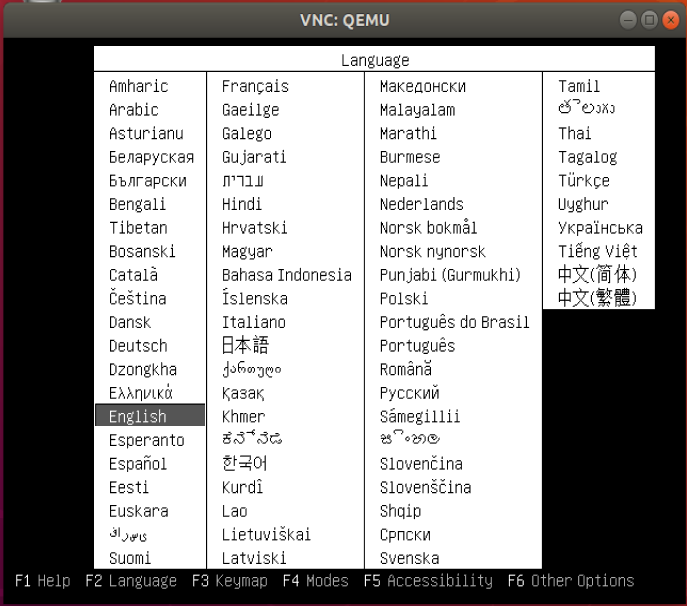This screenshot has width=687, height=606.
Task: Select Français language
Action: tap(255, 86)
